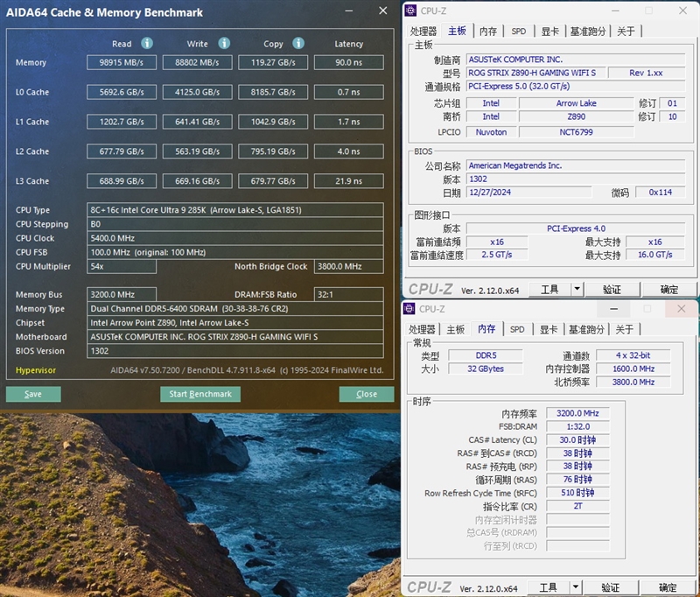Click CPU Clock field 5400.0 MHz
This screenshot has width=700, height=597.
[x=235, y=238]
